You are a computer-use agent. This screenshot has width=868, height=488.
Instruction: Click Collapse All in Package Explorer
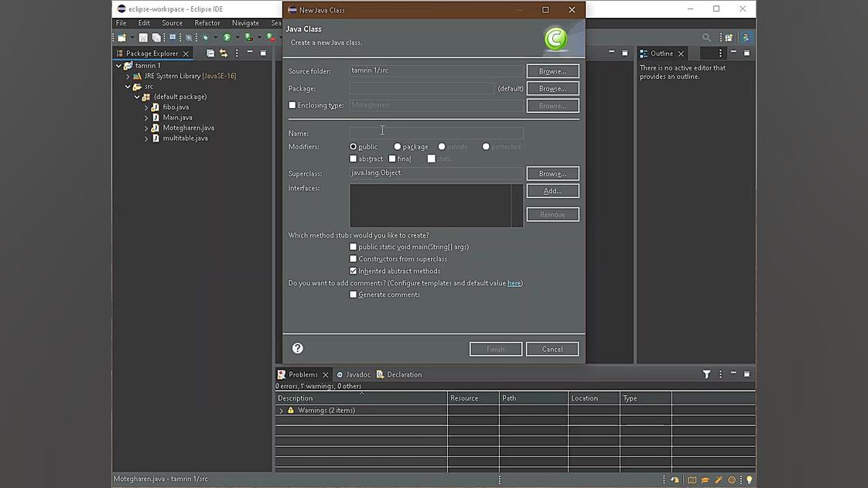210,53
